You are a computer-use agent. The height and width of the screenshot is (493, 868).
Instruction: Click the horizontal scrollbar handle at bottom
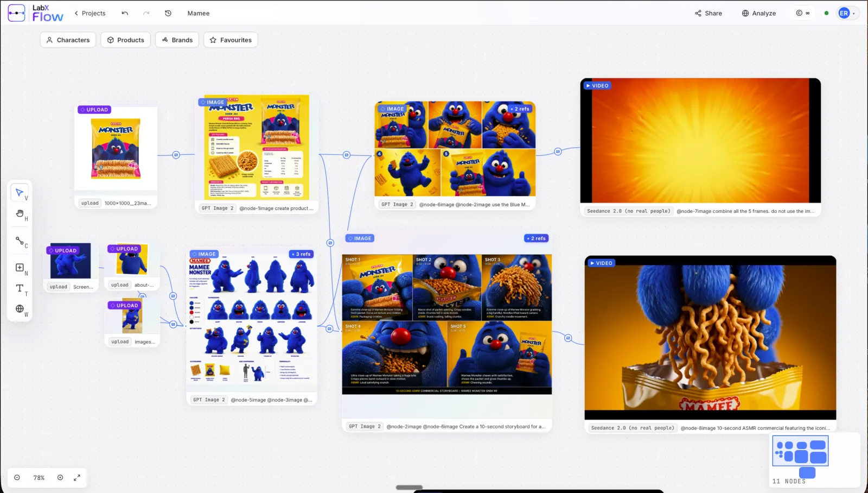[x=409, y=488]
